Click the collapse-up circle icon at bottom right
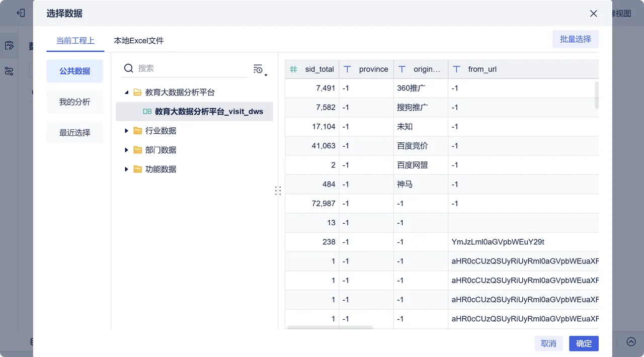This screenshot has height=357, width=644. 631,341
